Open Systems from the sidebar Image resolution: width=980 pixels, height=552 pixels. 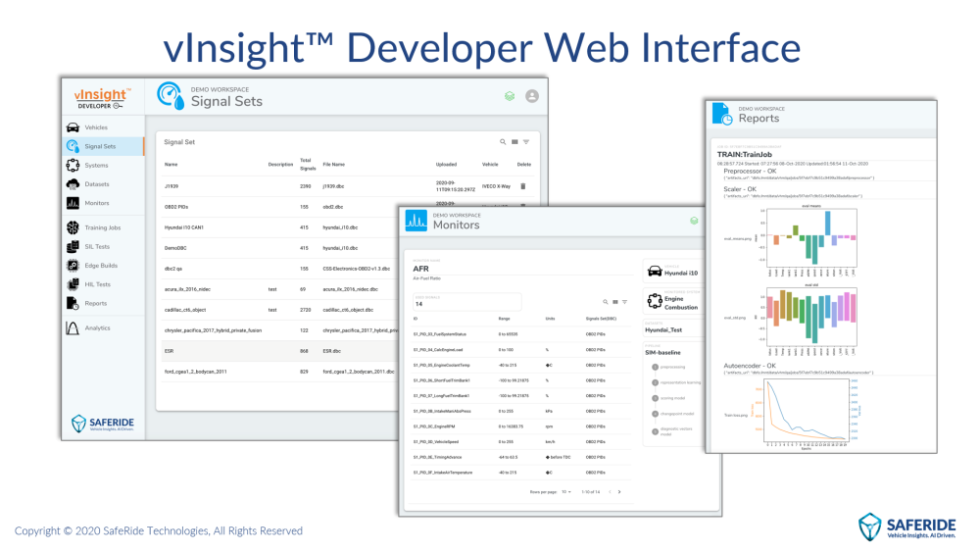pos(103,165)
